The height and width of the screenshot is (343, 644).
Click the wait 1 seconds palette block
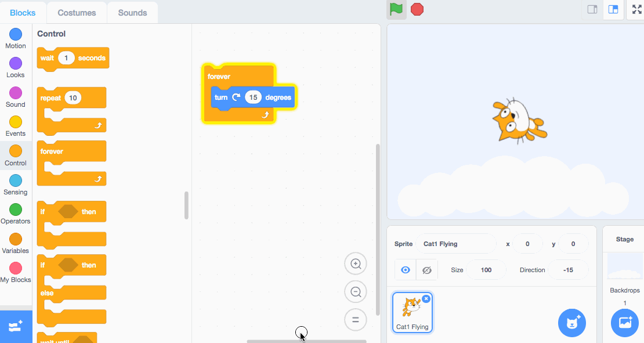(73, 59)
